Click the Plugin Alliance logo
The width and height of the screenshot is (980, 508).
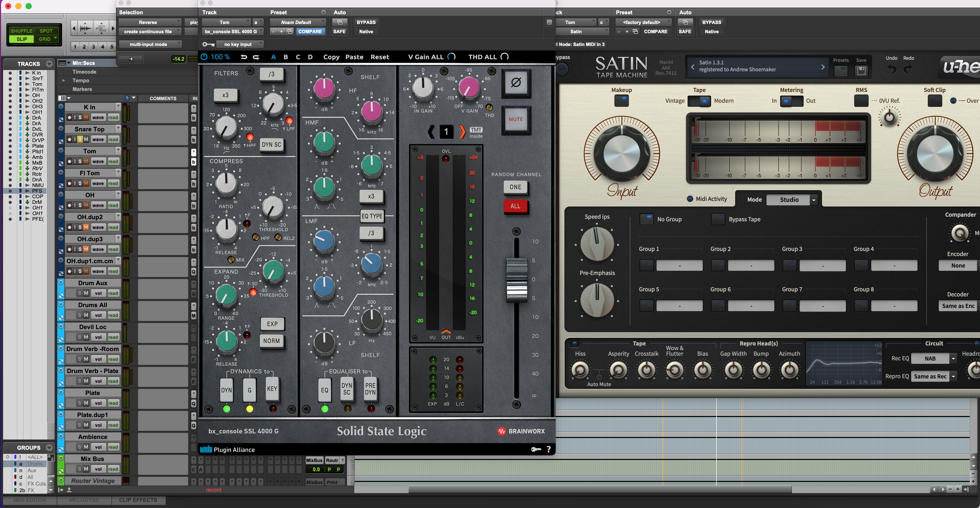tap(227, 449)
